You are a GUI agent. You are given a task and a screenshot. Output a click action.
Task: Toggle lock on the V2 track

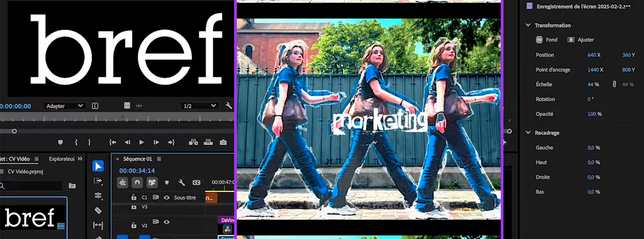pyautogui.click(x=134, y=225)
